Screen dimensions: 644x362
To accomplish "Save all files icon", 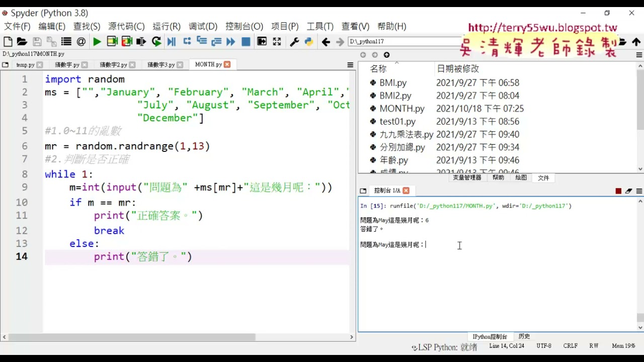I will [x=51, y=42].
